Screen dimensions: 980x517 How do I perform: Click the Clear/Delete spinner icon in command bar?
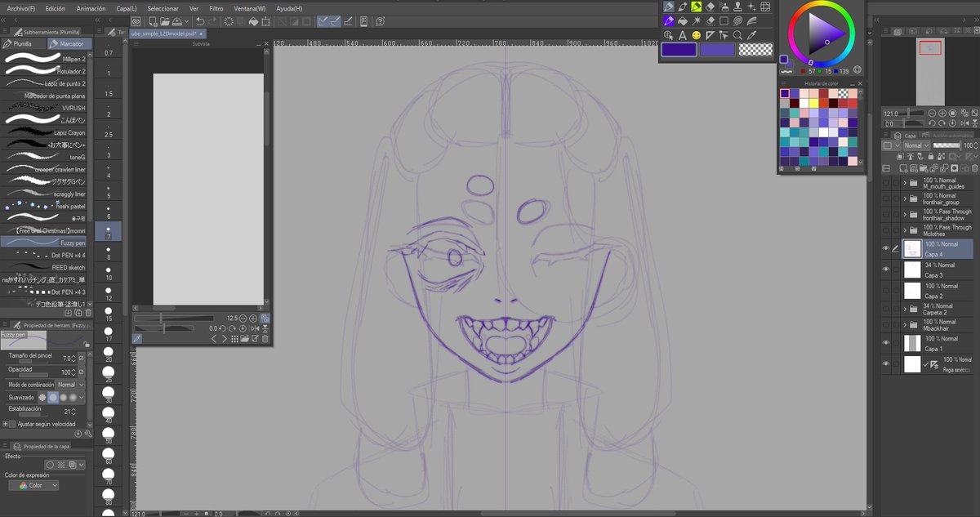click(229, 21)
